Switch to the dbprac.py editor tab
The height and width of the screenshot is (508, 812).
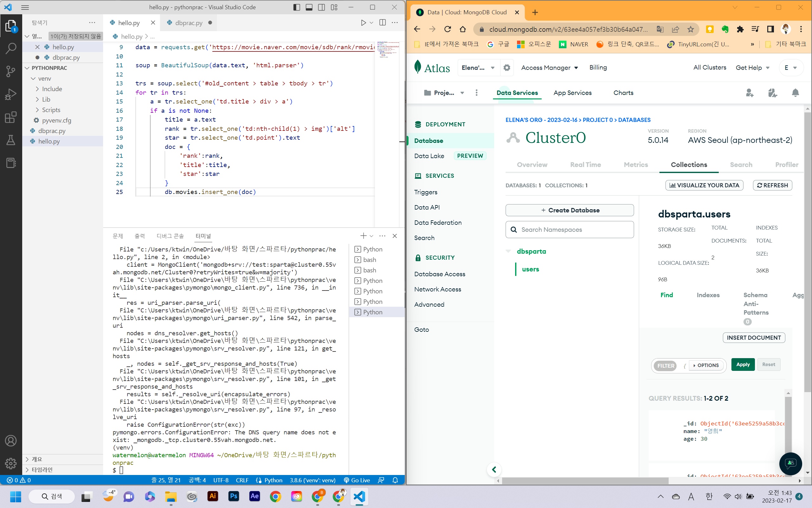[x=189, y=23]
